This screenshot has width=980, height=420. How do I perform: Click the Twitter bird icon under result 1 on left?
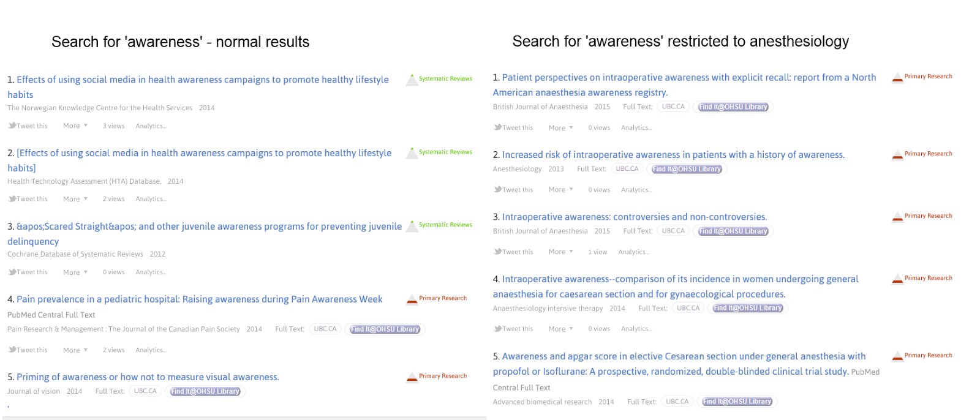(12, 126)
